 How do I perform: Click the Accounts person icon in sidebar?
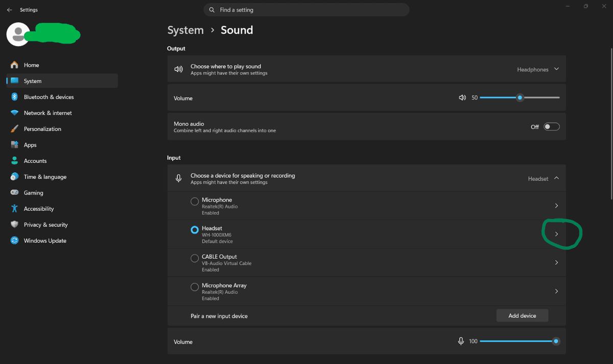14,161
